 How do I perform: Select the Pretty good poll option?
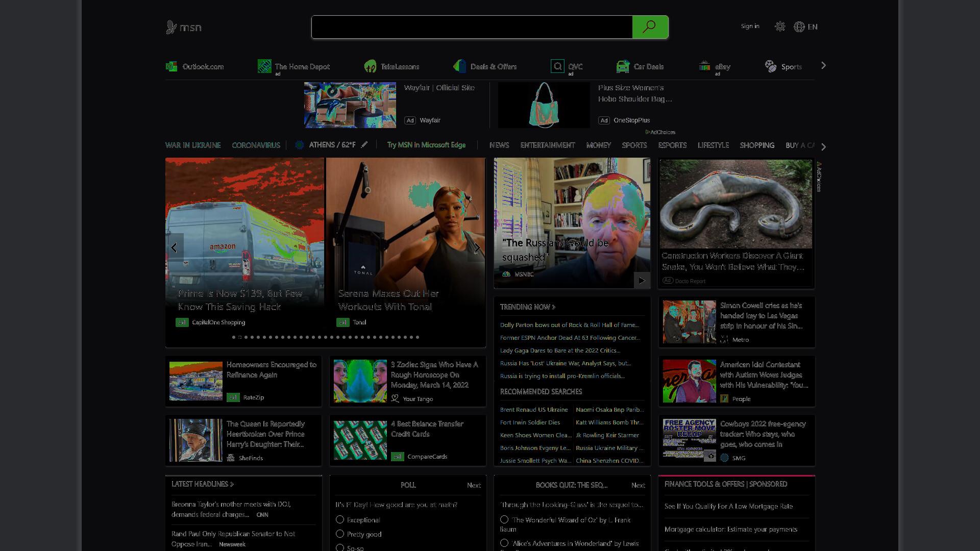(x=340, y=534)
